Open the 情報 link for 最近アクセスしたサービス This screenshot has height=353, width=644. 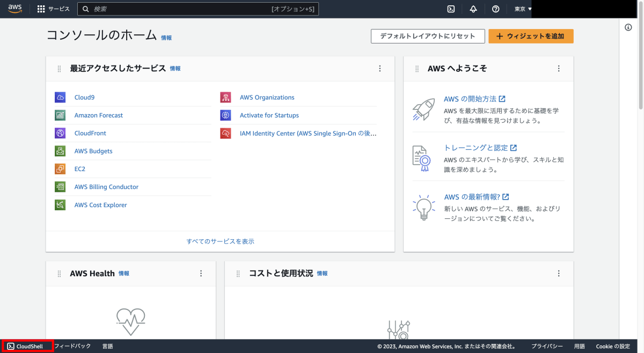click(x=175, y=69)
